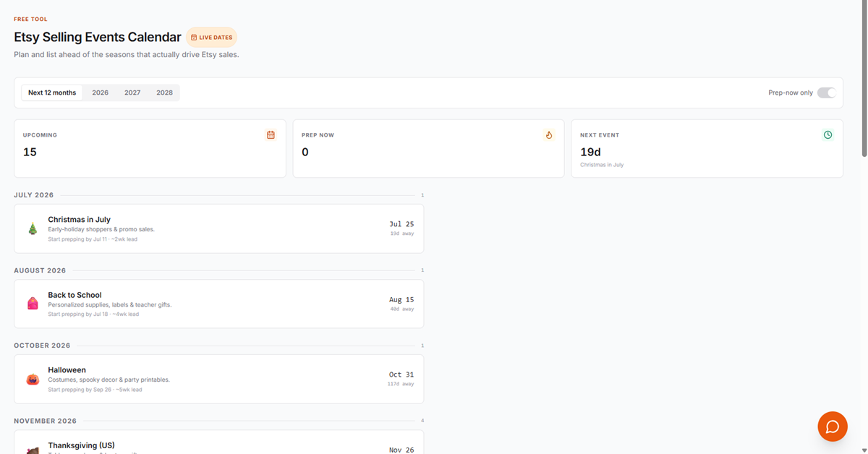Click the scrollbar down arrow
868x454 pixels.
(864, 450)
